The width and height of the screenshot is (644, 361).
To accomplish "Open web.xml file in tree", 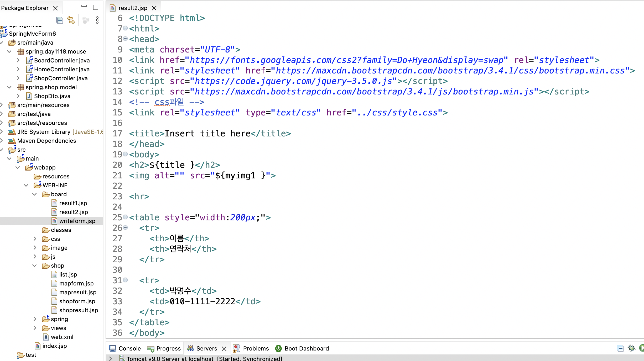I will point(62,337).
